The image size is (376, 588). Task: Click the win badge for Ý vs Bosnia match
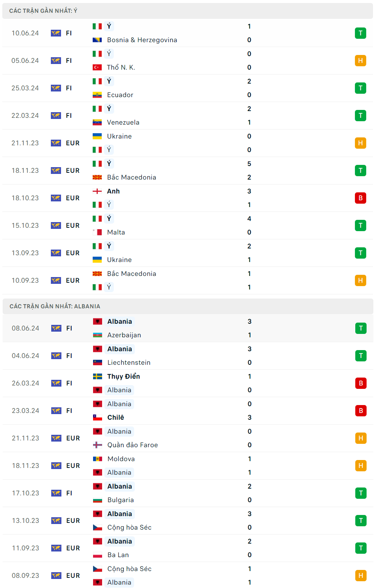[360, 33]
